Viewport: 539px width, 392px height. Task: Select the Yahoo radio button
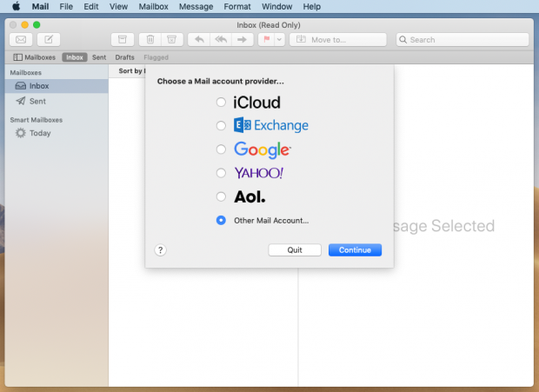[x=221, y=173]
